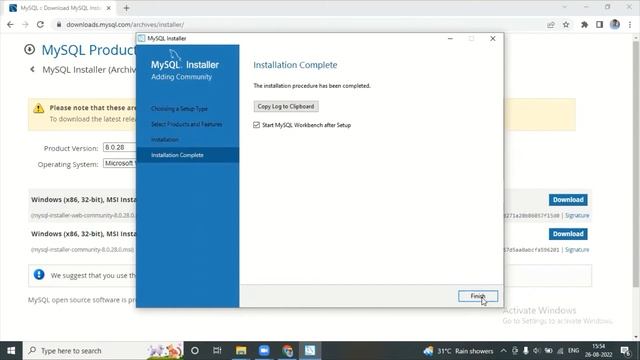Toggle the Chrome side panel icon

click(x=599, y=24)
